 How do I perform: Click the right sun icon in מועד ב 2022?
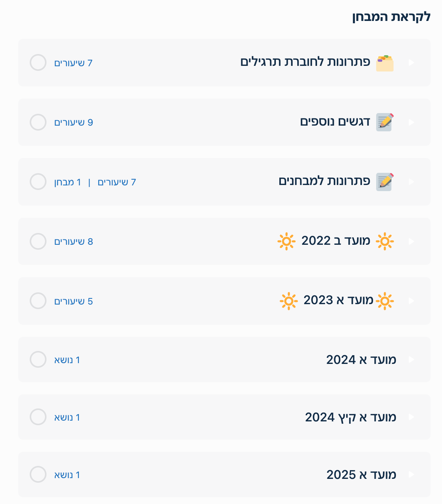[385, 241]
